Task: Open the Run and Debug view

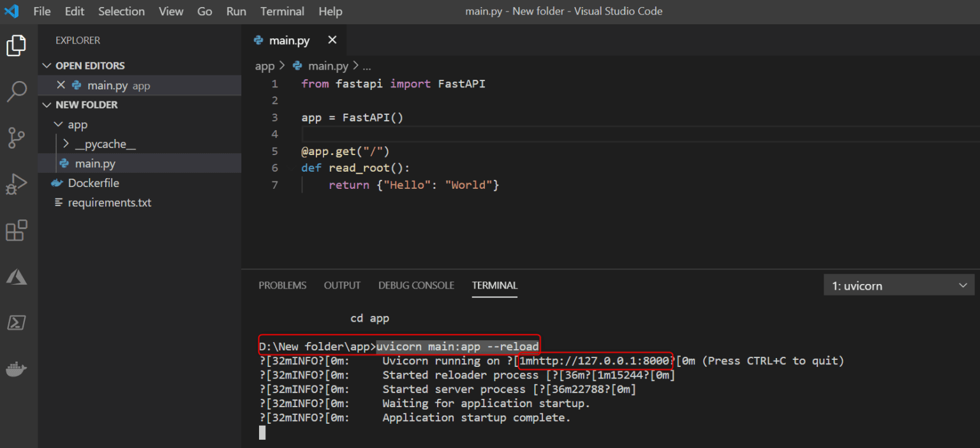Action: click(16, 184)
